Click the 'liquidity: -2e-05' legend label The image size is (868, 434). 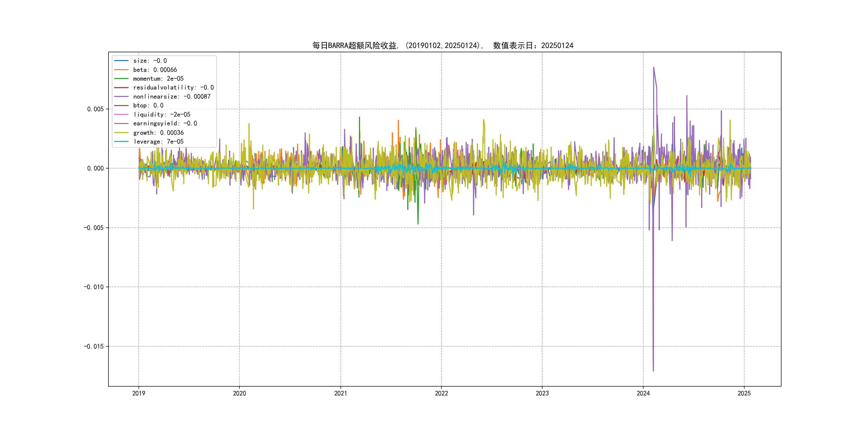(x=162, y=115)
